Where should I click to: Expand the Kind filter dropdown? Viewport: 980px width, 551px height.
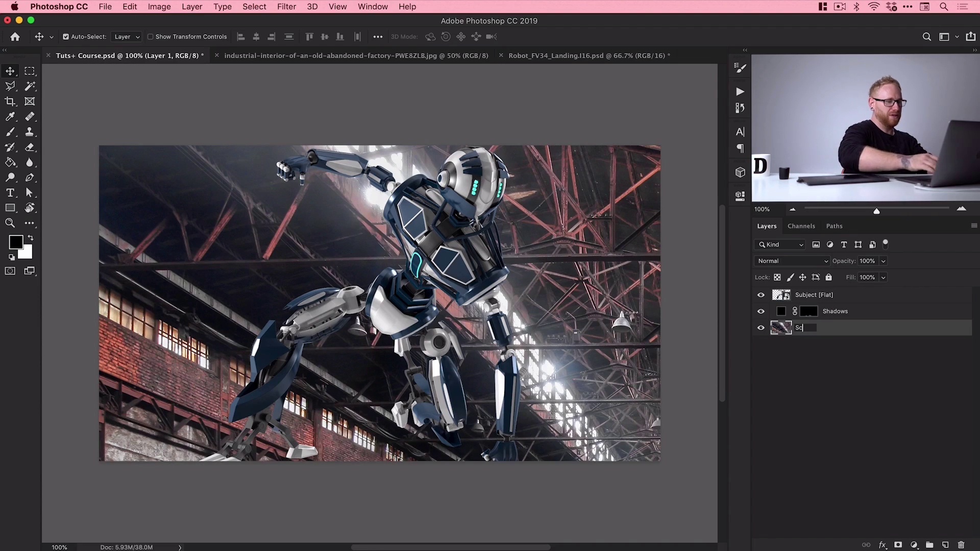[x=800, y=244]
